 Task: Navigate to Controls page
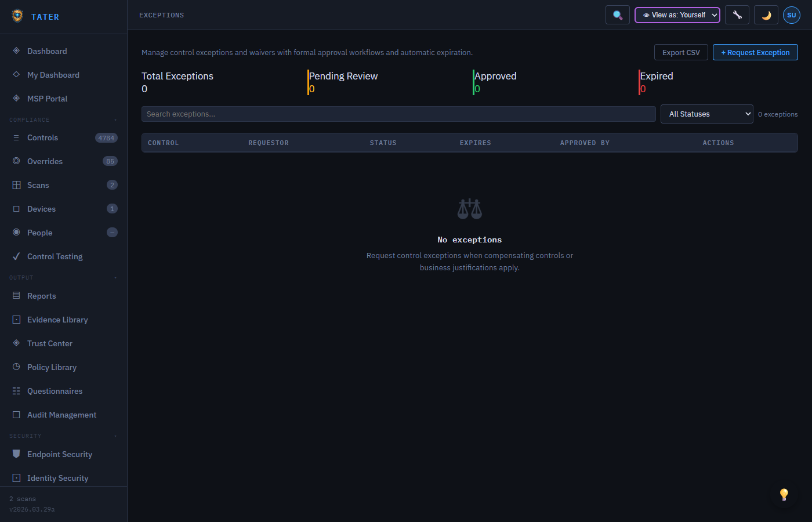click(x=64, y=137)
